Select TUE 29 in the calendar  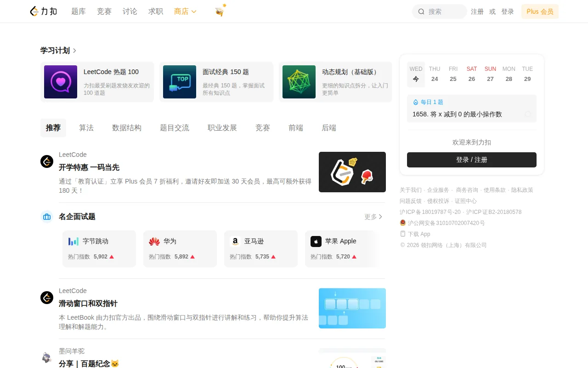tap(527, 74)
